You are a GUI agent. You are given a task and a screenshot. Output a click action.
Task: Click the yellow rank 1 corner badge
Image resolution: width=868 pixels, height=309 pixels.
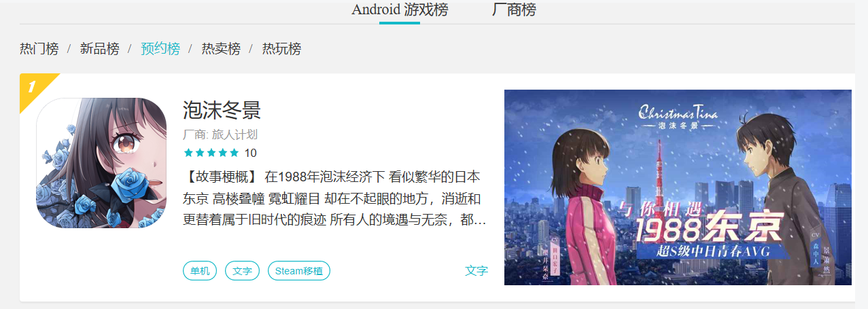33,86
